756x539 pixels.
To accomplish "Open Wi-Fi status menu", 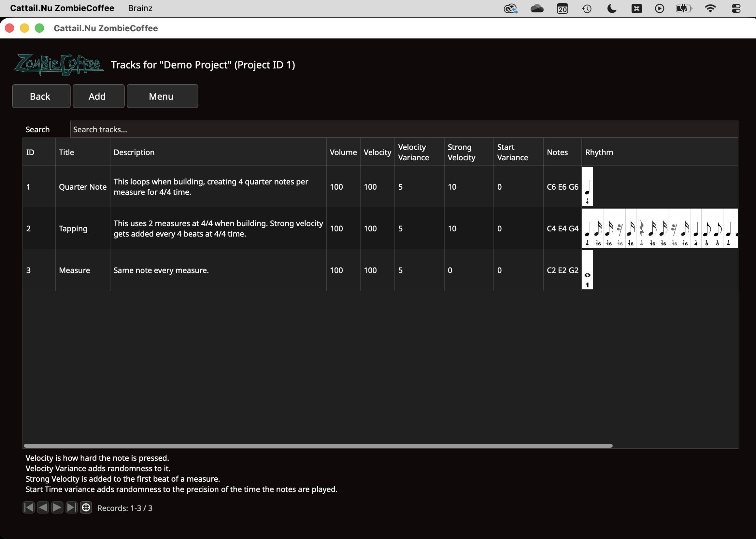I will click(710, 8).
